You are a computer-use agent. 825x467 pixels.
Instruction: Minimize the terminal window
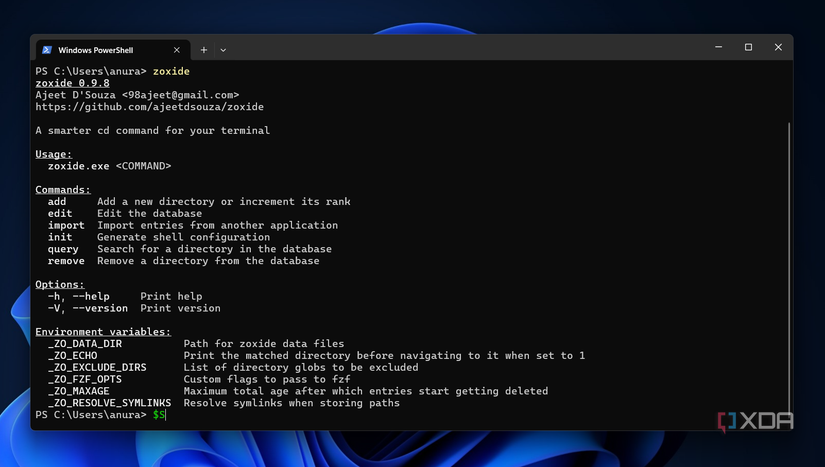pos(718,47)
